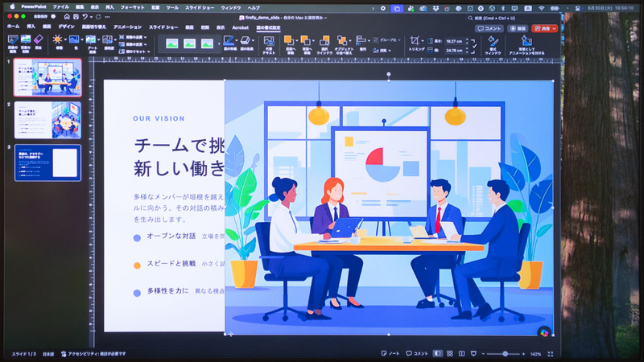The image size is (644, 362).
Task: Open the picture Color icon
Action: coord(74,39)
